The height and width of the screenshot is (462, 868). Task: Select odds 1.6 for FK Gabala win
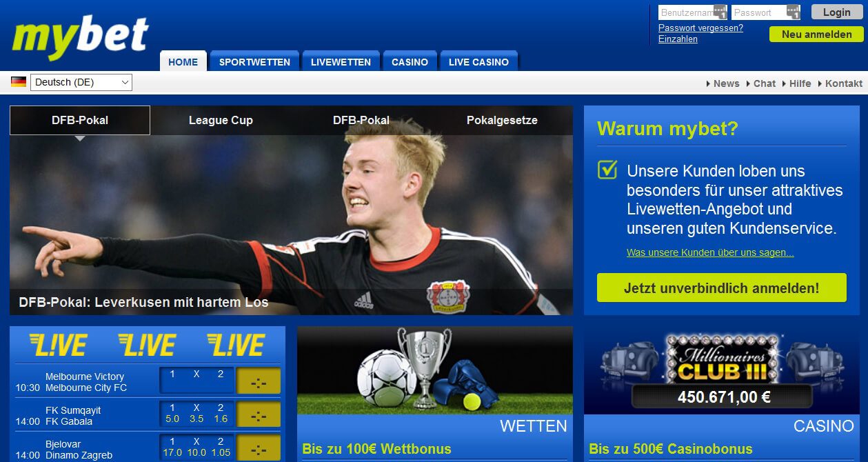221,419
